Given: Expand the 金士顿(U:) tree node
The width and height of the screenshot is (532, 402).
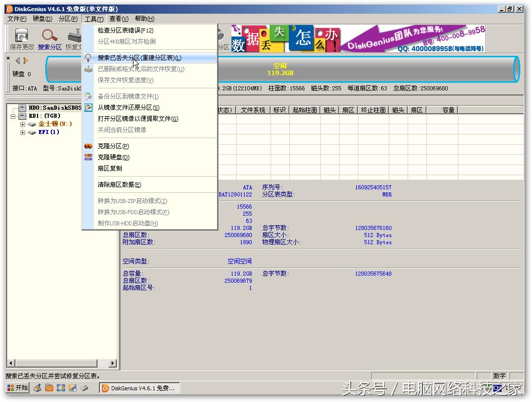Looking at the screenshot, I should 22,123.
